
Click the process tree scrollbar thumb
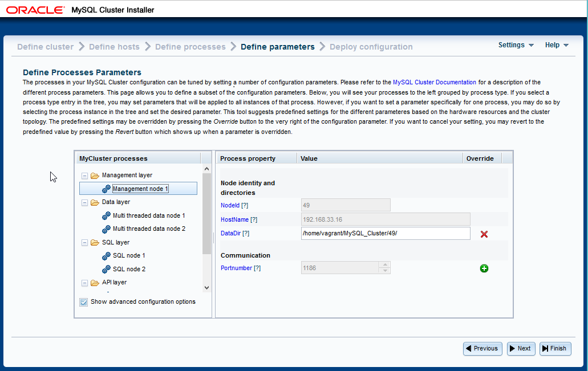point(206,214)
